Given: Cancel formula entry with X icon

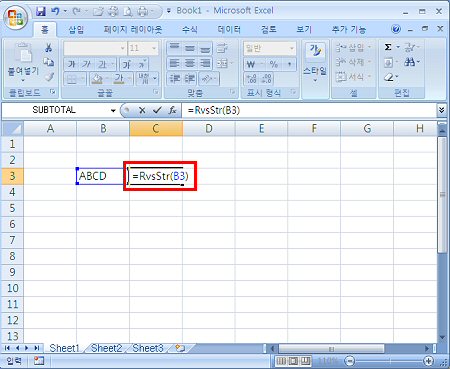Looking at the screenshot, I should [142, 110].
